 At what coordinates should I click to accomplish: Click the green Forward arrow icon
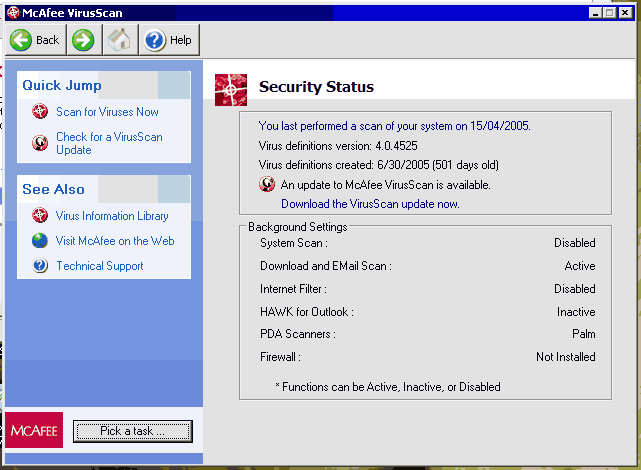[83, 40]
